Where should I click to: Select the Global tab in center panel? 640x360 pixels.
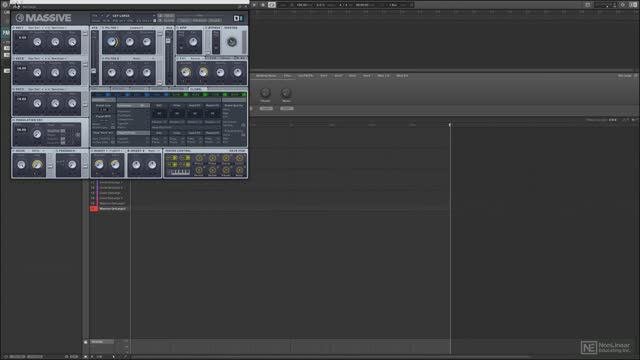[197, 89]
